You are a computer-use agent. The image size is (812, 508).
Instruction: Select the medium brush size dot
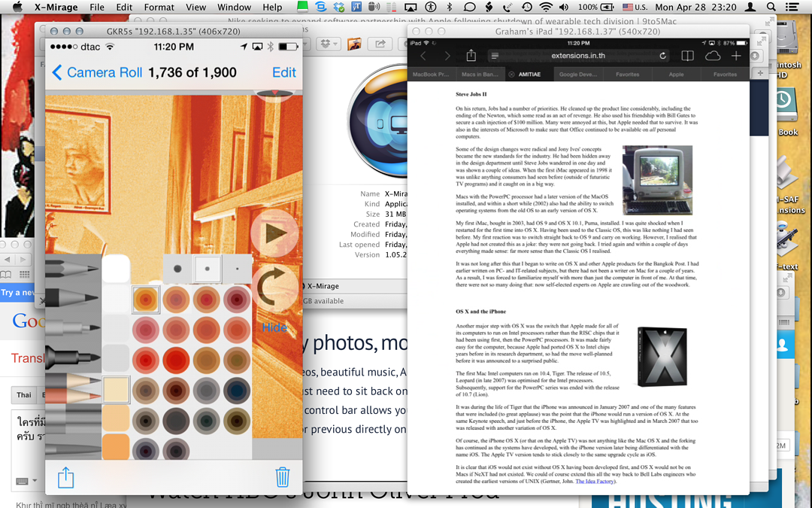[x=208, y=269]
